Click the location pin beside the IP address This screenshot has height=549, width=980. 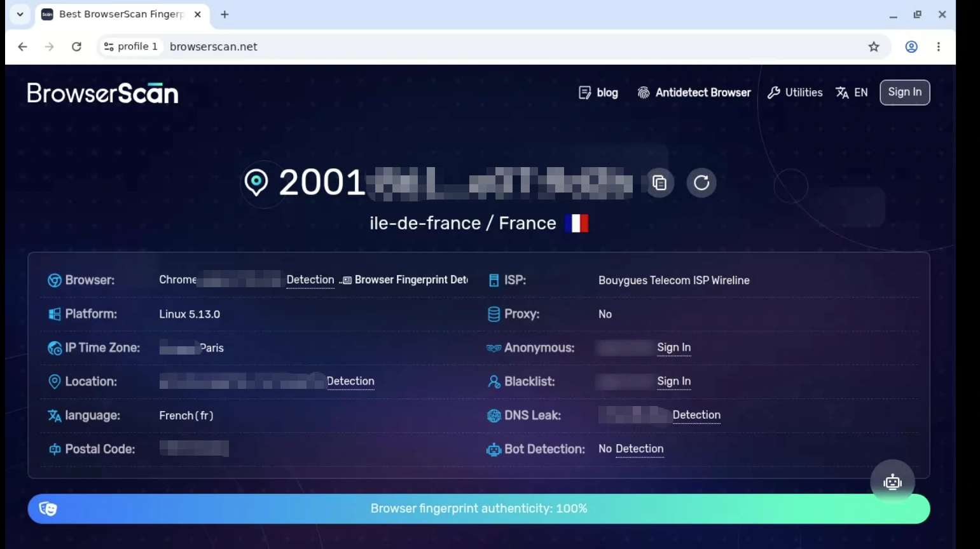(x=256, y=183)
